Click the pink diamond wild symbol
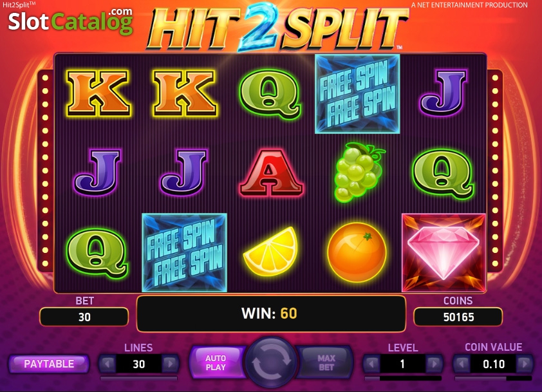Image resolution: width=542 pixels, height=392 pixels. tap(444, 253)
